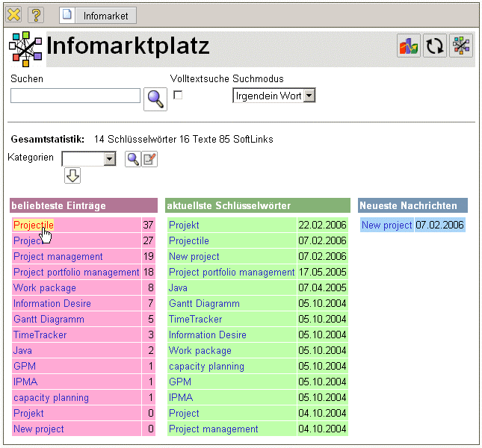This screenshot has width=482, height=448.
Task: Open Gantt Diagramm in aktuellste Schlüsselwörter
Action: point(204,303)
